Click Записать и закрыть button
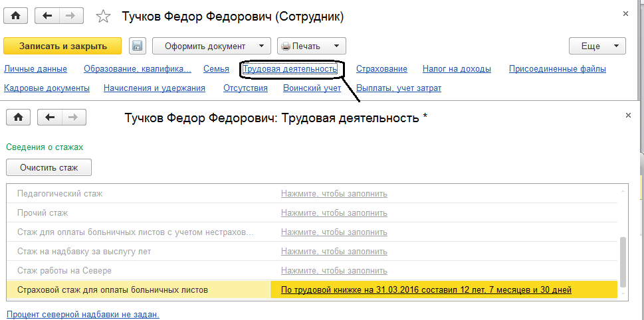The image size is (644, 320). coord(63,46)
